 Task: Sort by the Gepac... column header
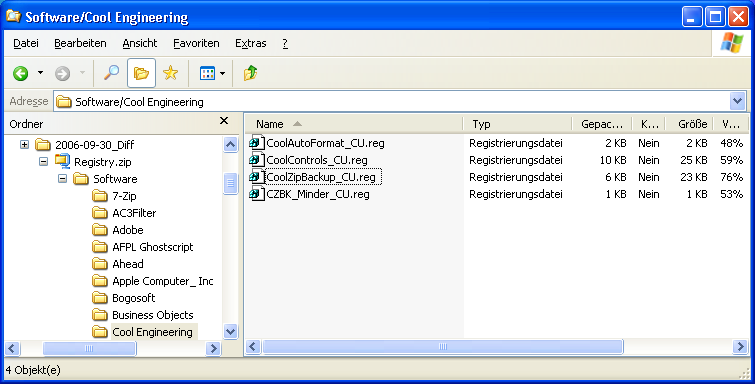(601, 124)
